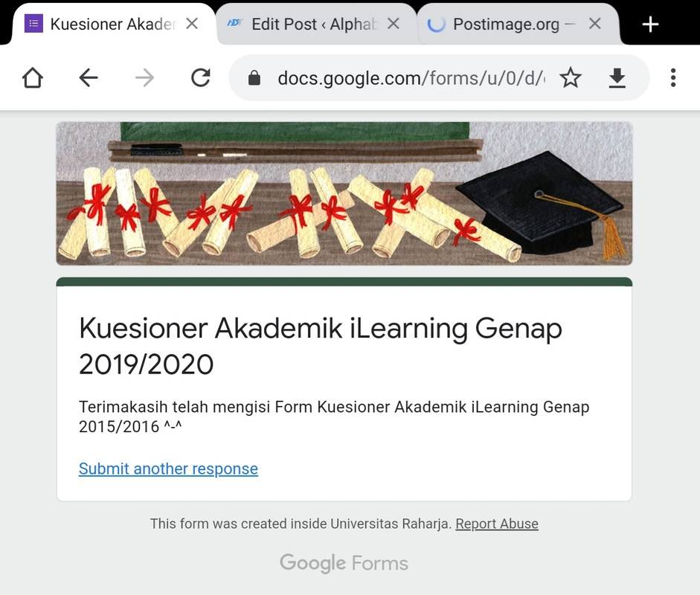This screenshot has width=700, height=595.
Task: Bookmark page with the star icon
Action: point(571,77)
